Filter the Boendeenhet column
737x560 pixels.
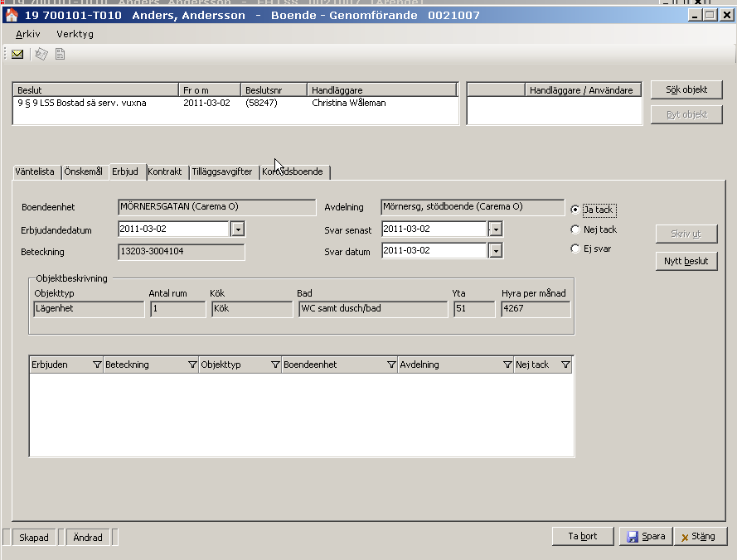click(x=391, y=365)
